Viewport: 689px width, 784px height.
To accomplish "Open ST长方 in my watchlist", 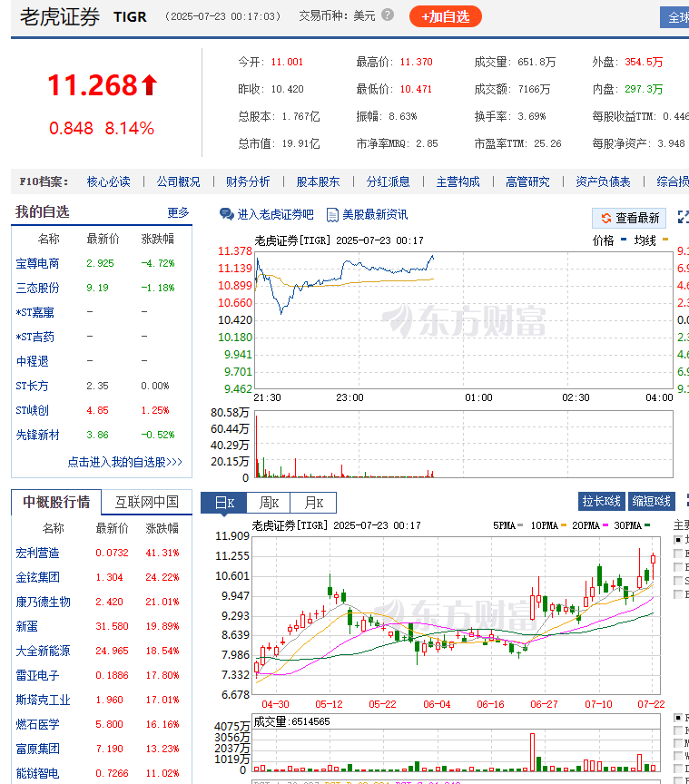I will tap(32, 386).
